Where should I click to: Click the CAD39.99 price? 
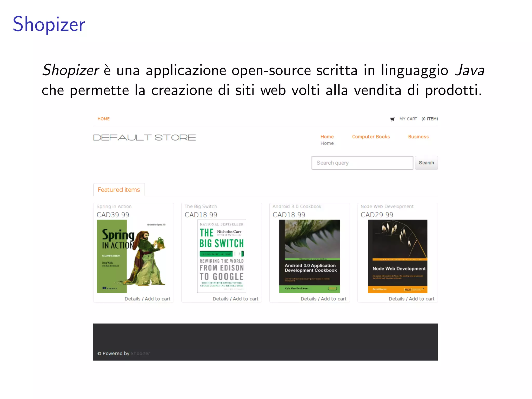[113, 215]
